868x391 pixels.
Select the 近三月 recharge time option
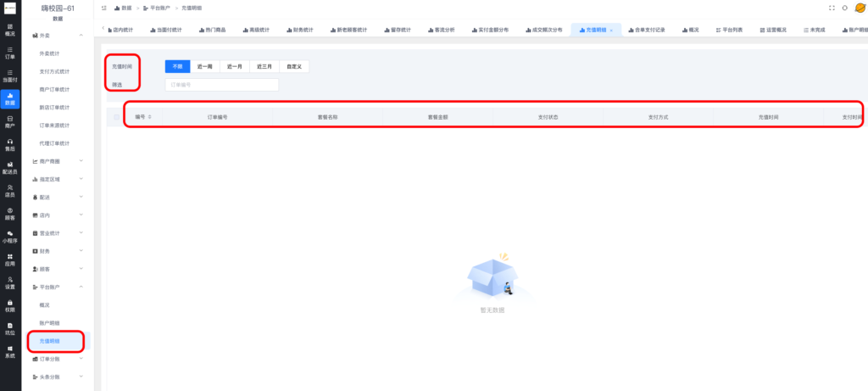point(264,66)
